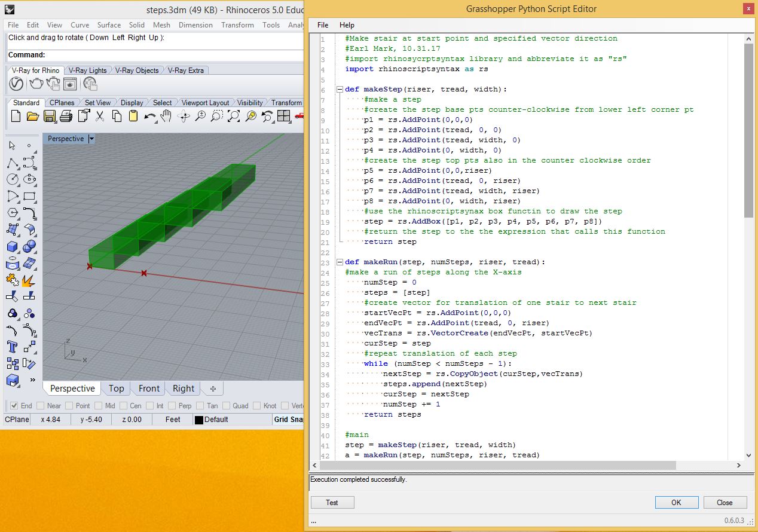Click the Cut scissors icon

(x=100, y=116)
